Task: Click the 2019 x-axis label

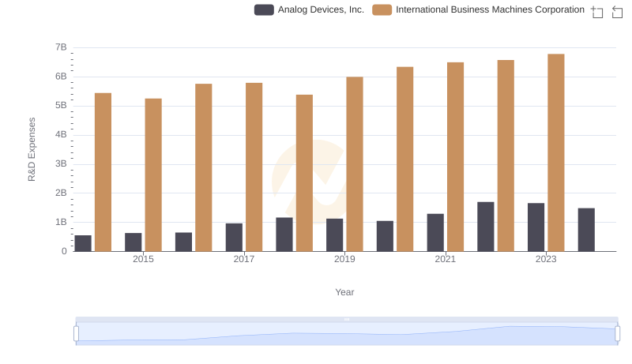Action: tap(344, 259)
